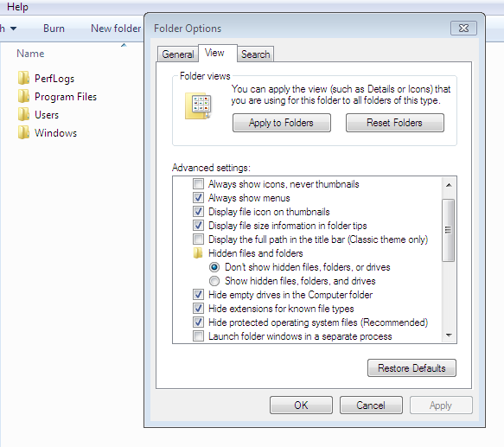Uncheck Hide protected operating system files
Screen dimensions: 504x447
(x=198, y=322)
